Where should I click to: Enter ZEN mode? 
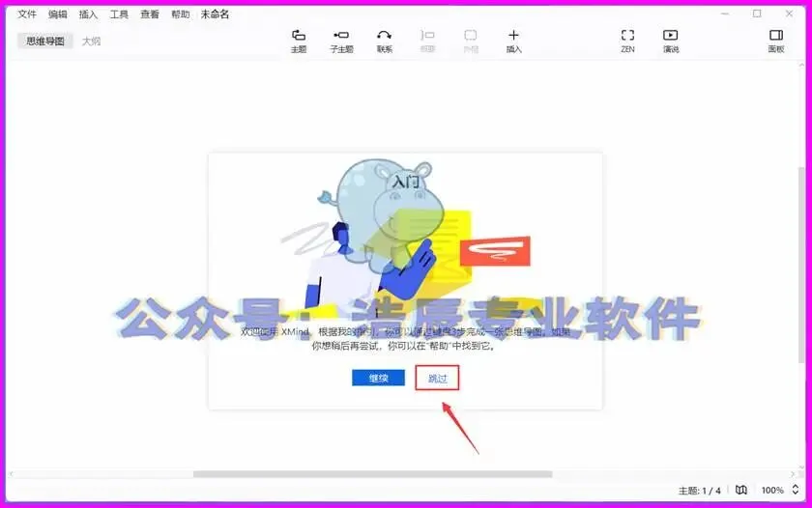pos(627,41)
